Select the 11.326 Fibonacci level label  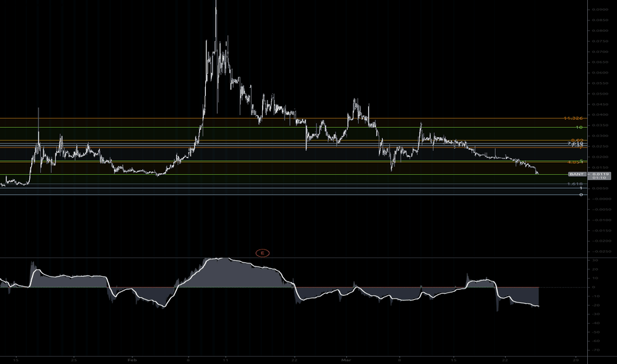pos(573,118)
